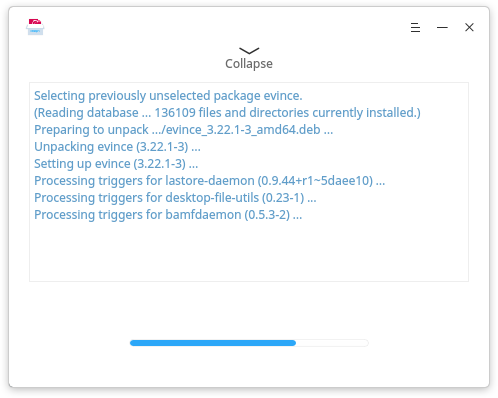
Task: Click the desktop-file-utils triggers log line
Action: 175,198
